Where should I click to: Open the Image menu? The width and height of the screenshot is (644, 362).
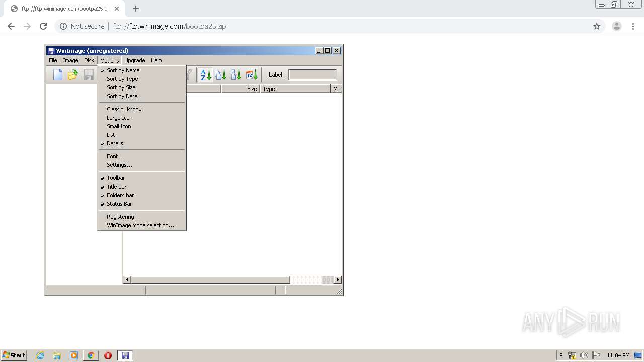70,60
